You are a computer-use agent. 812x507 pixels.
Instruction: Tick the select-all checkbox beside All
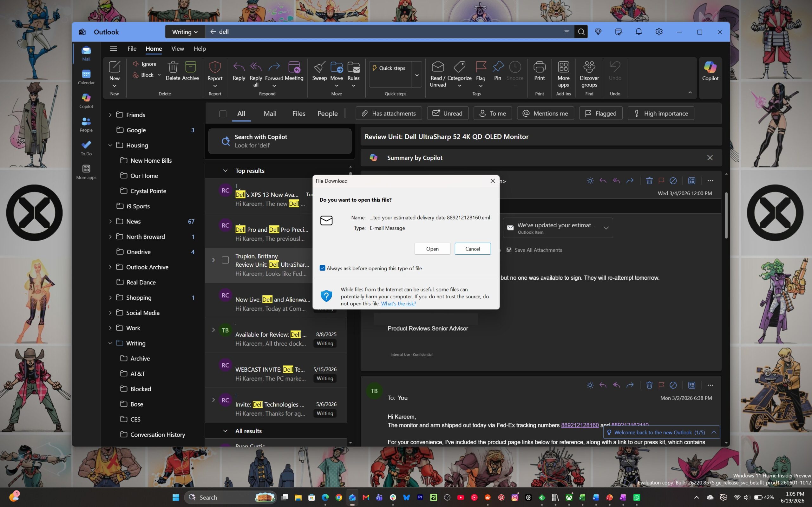[223, 114]
